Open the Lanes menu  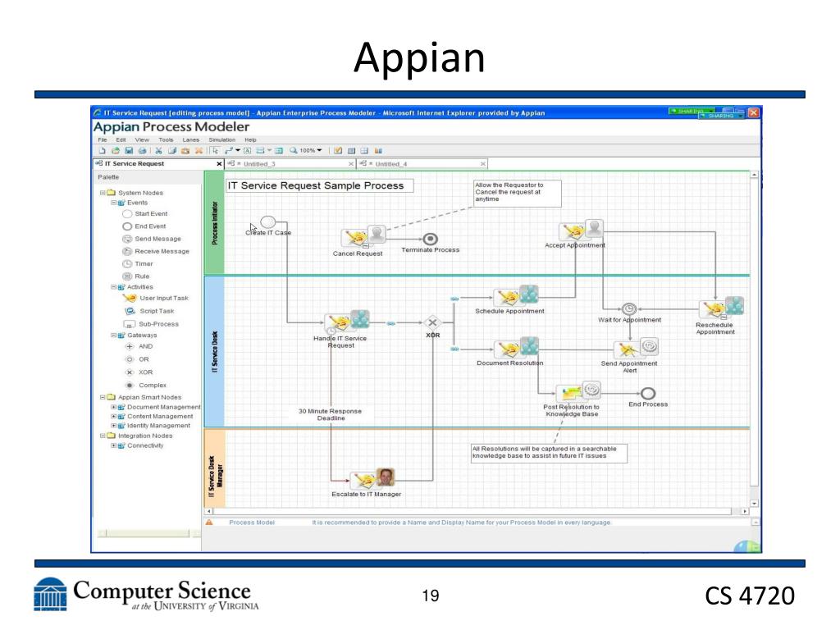click(x=190, y=139)
